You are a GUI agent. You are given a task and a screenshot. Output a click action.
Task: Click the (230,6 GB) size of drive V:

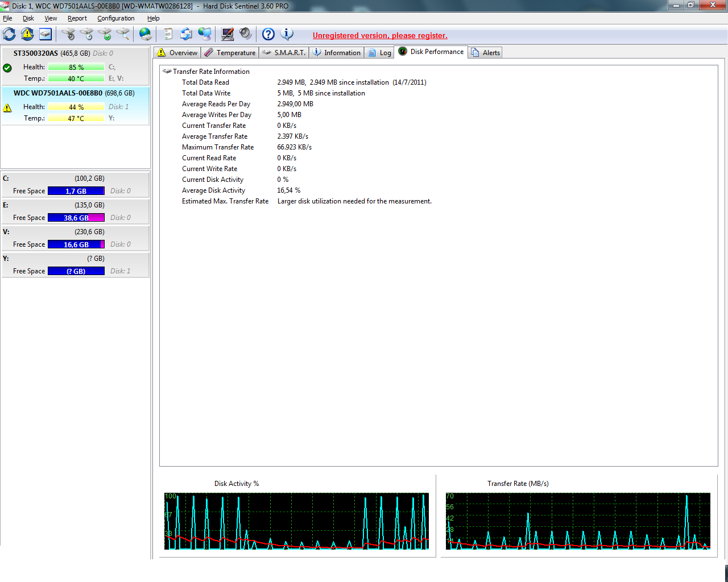tap(89, 232)
